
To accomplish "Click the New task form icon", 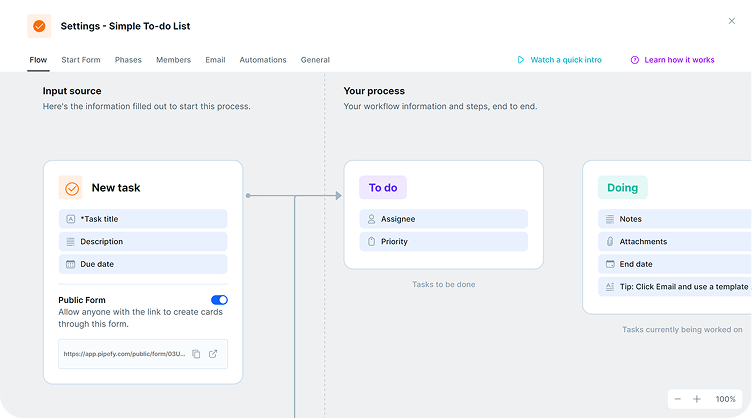I will [x=71, y=188].
